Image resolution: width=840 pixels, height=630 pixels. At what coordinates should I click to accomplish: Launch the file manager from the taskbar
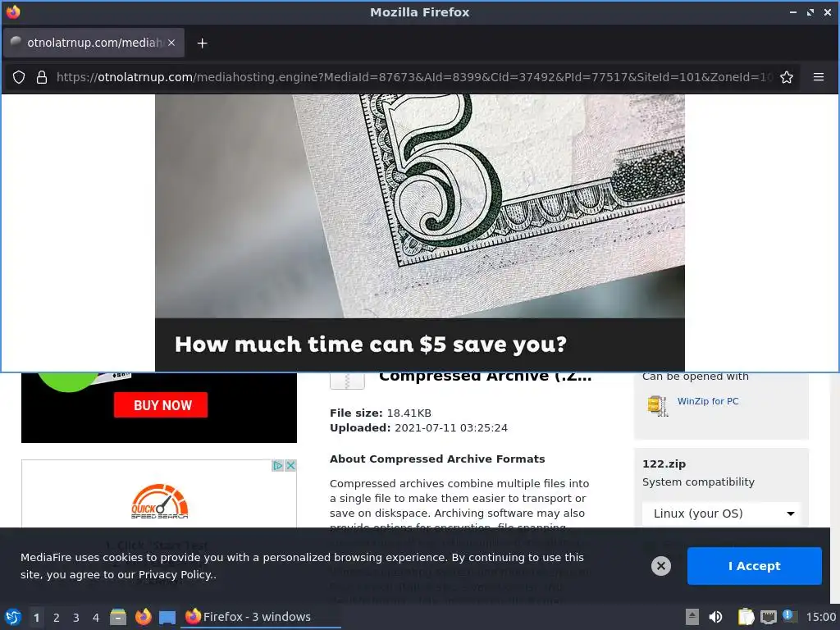[x=118, y=617]
